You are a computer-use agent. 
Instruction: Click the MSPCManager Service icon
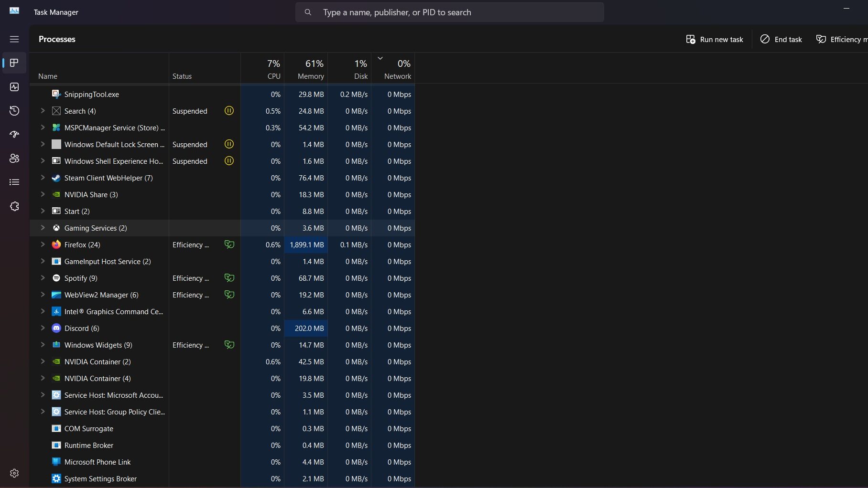[x=56, y=127]
